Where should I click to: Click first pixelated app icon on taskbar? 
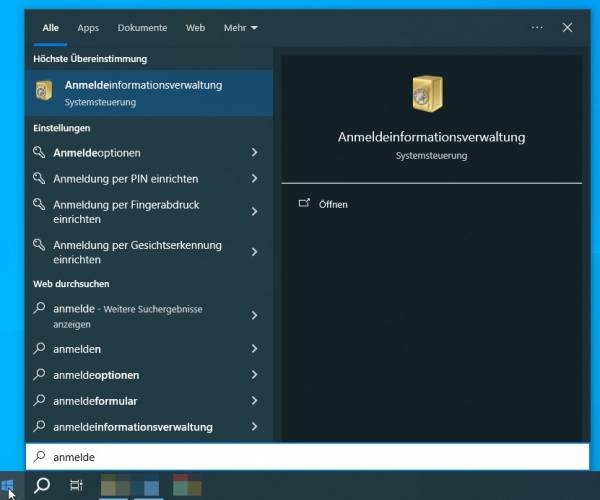[114, 486]
